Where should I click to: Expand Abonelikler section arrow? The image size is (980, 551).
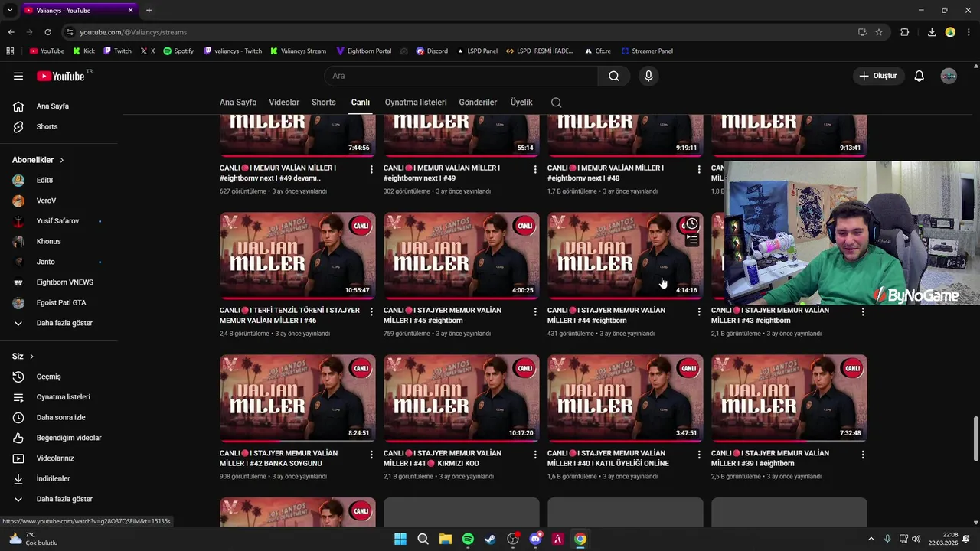point(61,160)
